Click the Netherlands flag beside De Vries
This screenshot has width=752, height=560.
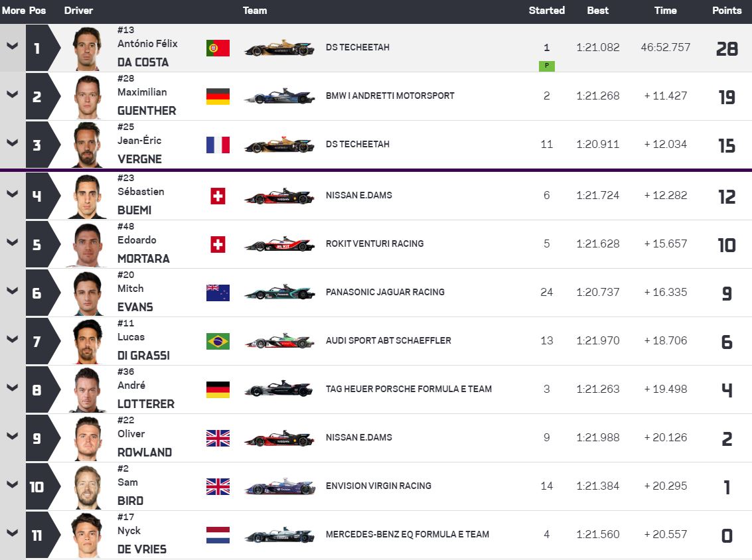(218, 535)
